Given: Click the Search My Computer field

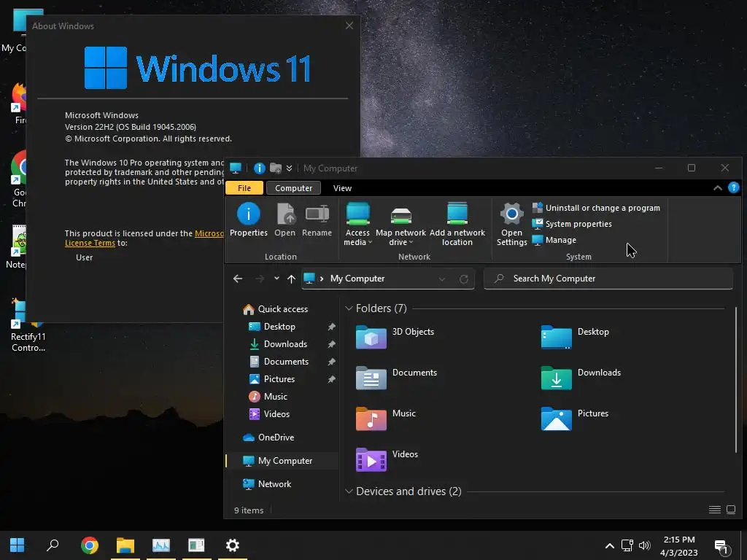Looking at the screenshot, I should click(608, 279).
